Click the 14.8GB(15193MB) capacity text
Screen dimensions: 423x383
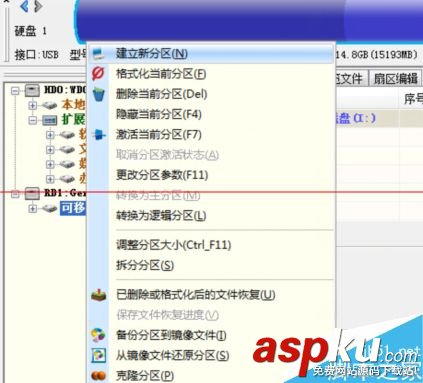point(376,54)
